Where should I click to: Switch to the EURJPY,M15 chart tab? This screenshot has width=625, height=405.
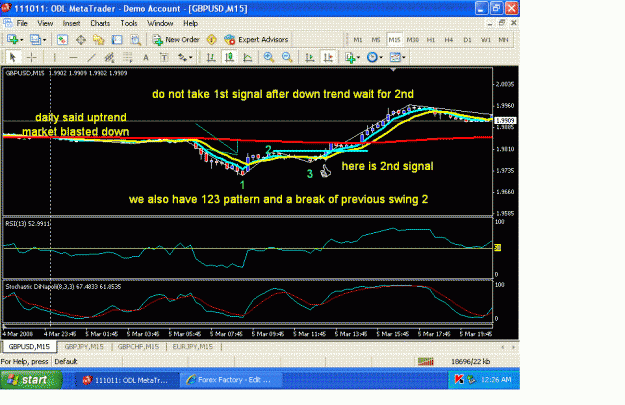[x=193, y=347]
